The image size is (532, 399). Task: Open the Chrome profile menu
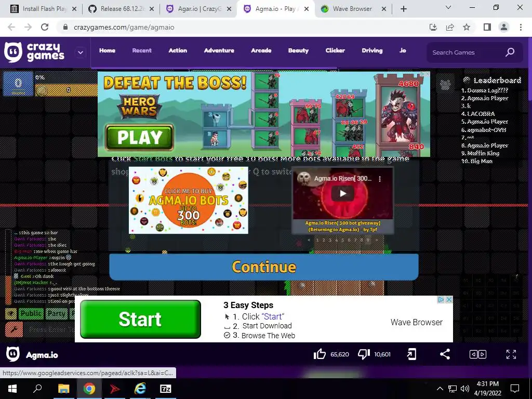click(504, 27)
